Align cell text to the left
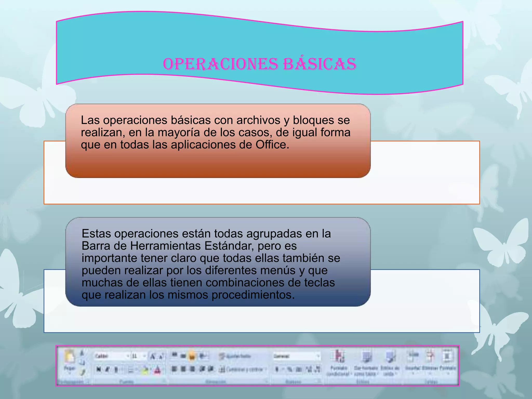The image size is (532, 399). [174, 369]
